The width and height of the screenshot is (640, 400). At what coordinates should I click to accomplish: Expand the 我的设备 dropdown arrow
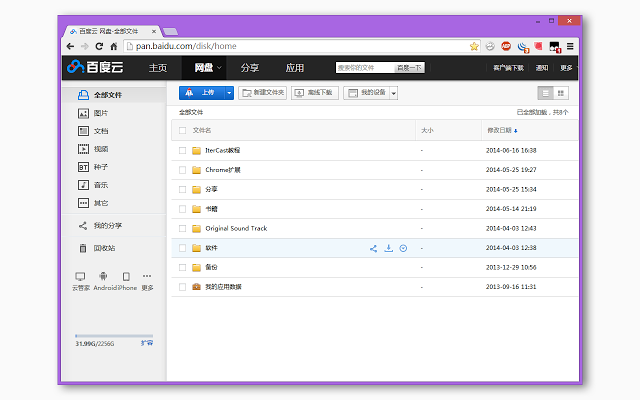(393, 93)
